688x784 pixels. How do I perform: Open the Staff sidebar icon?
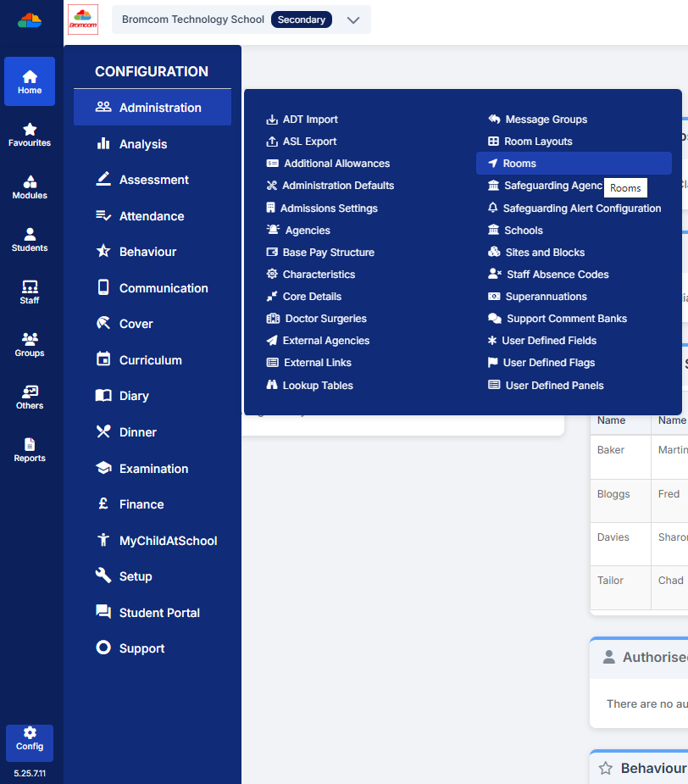30,292
